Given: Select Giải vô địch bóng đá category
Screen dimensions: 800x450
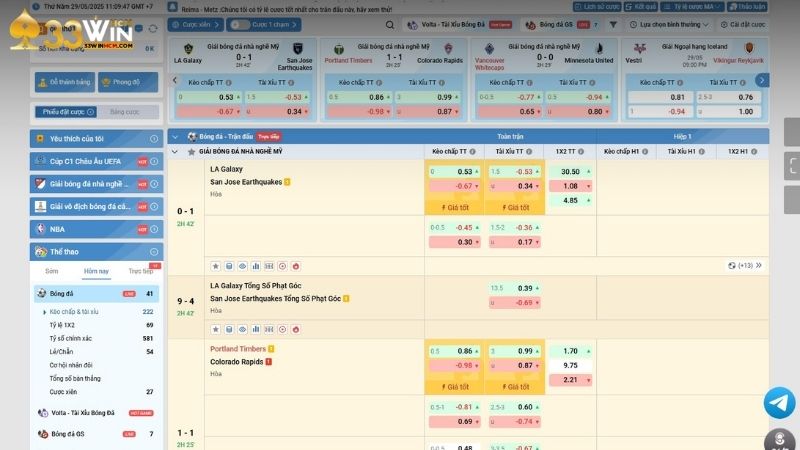Looking at the screenshot, I should (x=96, y=207).
